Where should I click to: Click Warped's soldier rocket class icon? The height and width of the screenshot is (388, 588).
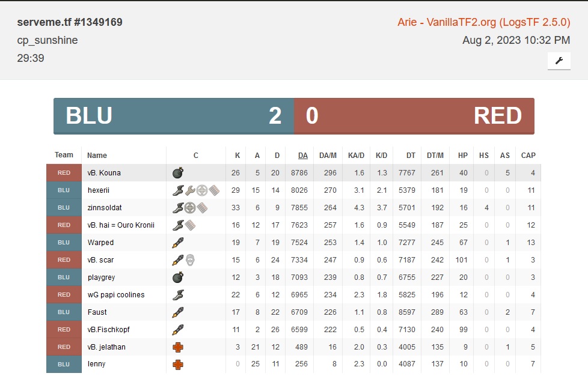[x=178, y=243]
